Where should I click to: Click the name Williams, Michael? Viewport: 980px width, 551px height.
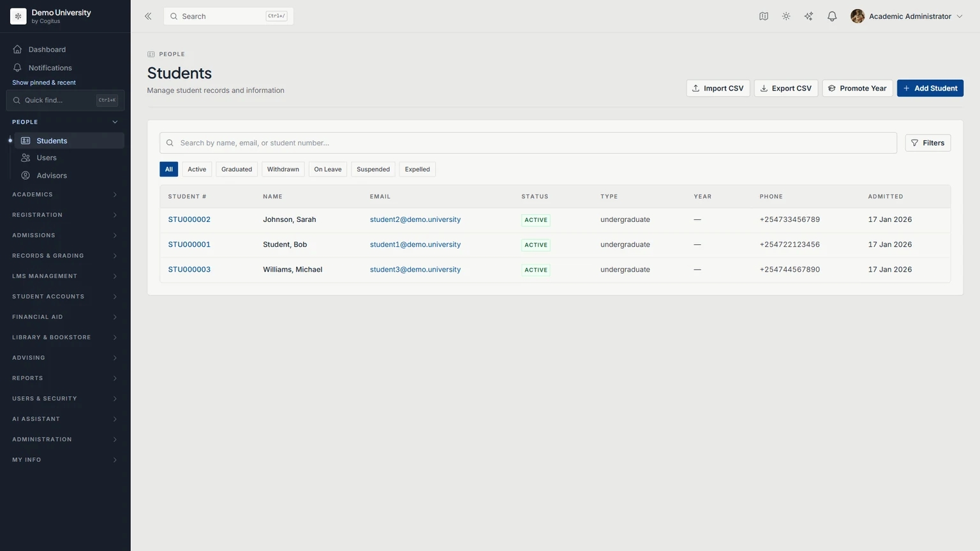293,270
